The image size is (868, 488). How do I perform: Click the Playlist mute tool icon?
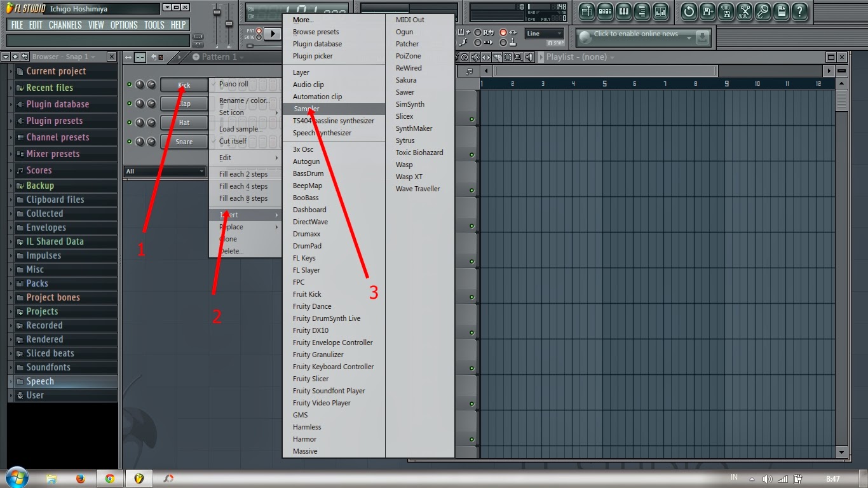click(x=475, y=57)
